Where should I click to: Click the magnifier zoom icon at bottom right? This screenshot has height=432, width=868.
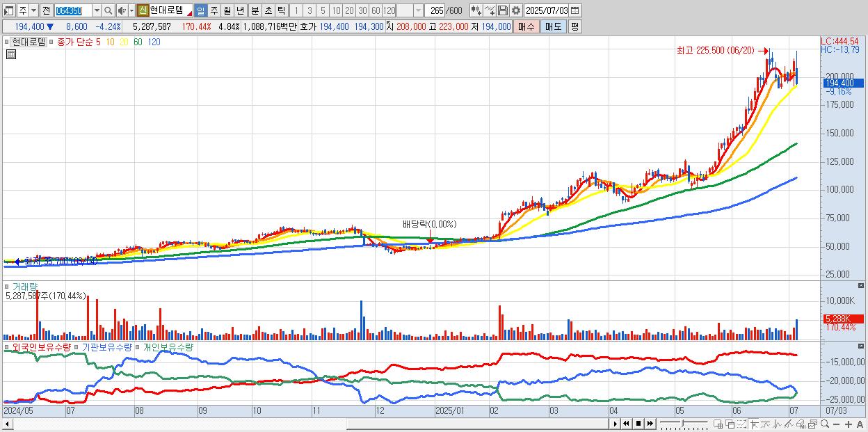[825, 424]
